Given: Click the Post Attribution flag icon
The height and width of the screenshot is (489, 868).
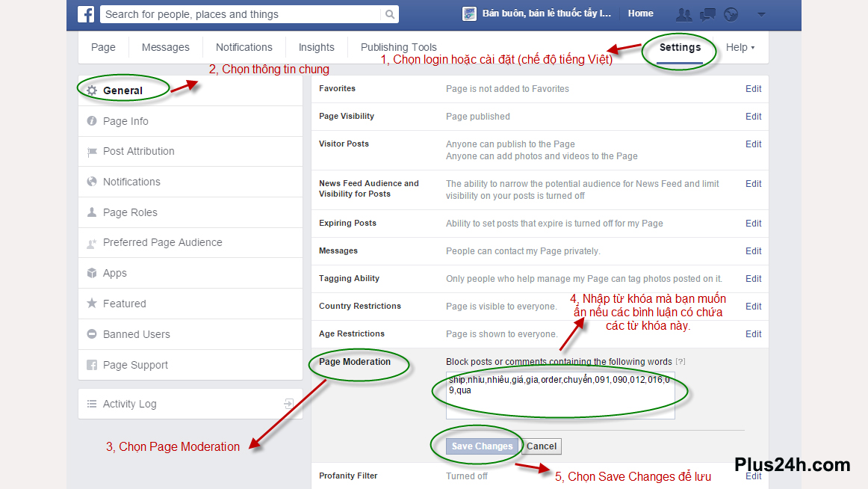Looking at the screenshot, I should (92, 151).
